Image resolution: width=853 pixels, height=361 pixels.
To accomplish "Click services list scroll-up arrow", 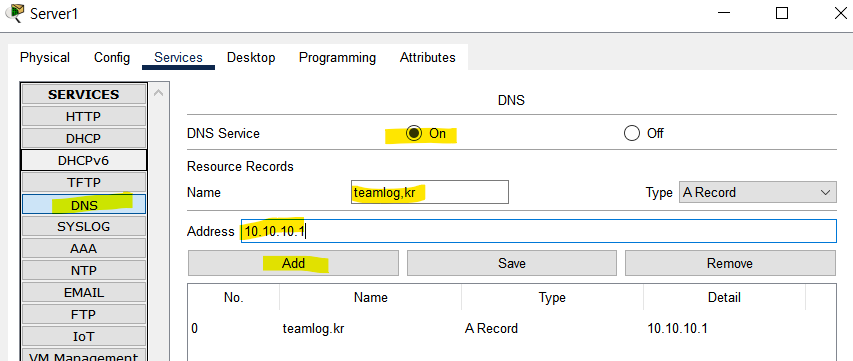I will (x=158, y=93).
